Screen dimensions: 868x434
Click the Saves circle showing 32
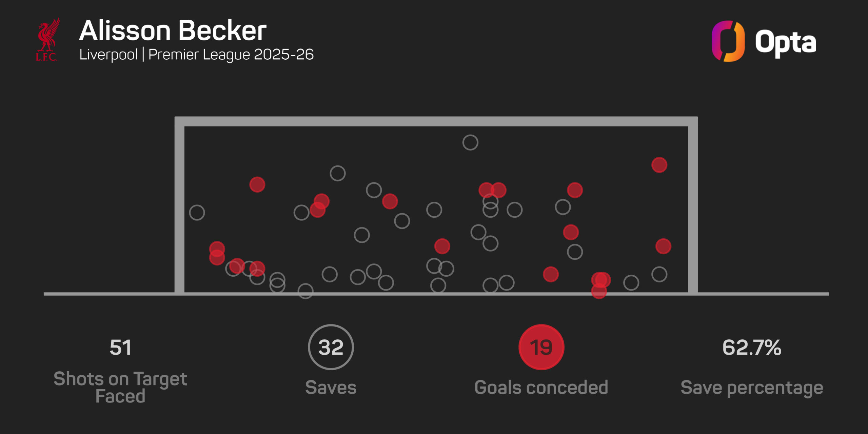pos(331,347)
